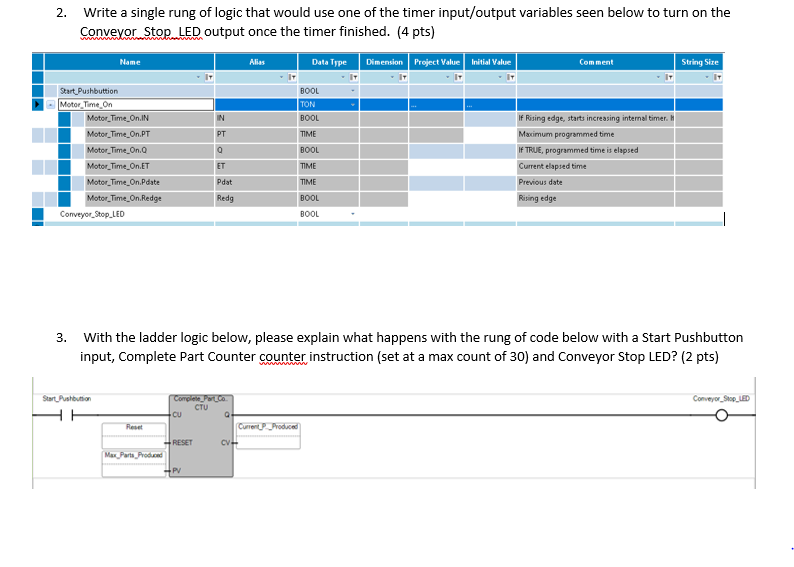The width and height of the screenshot is (794, 567).
Task: Open the TON data type dropdown
Action: (353, 105)
